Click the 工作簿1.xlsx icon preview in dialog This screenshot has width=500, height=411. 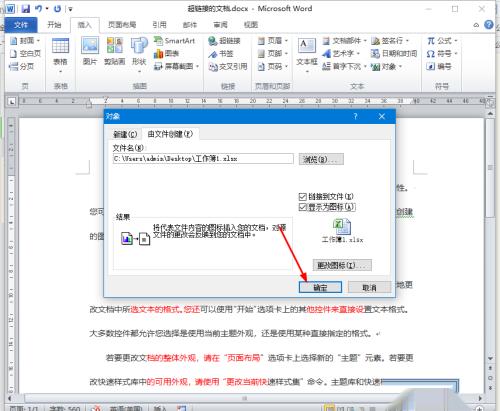pyautogui.click(x=342, y=230)
